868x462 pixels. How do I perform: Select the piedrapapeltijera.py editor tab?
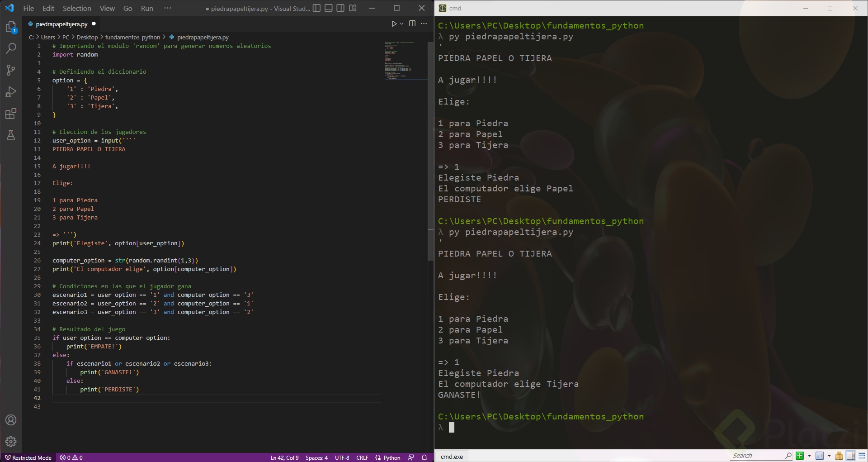(x=61, y=24)
